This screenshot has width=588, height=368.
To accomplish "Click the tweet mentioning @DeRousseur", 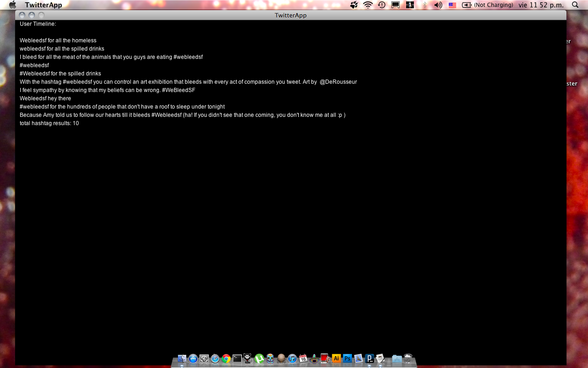I will 188,82.
